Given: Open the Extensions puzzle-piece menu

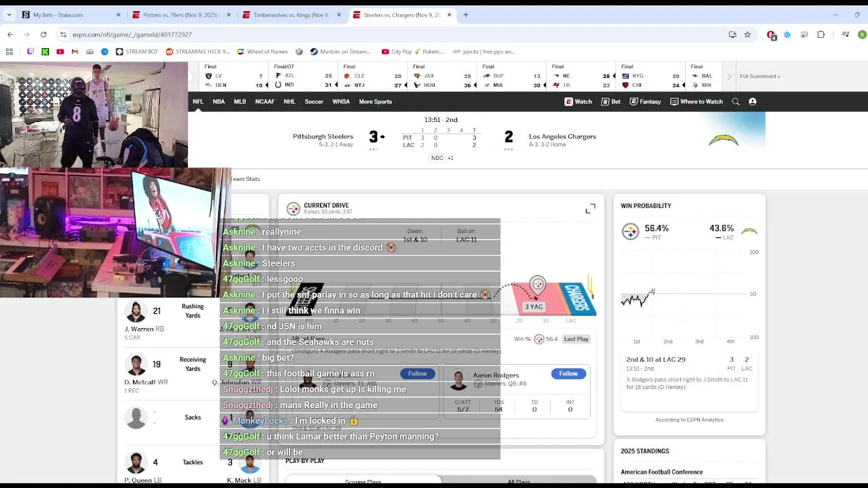Looking at the screenshot, I should (x=821, y=35).
